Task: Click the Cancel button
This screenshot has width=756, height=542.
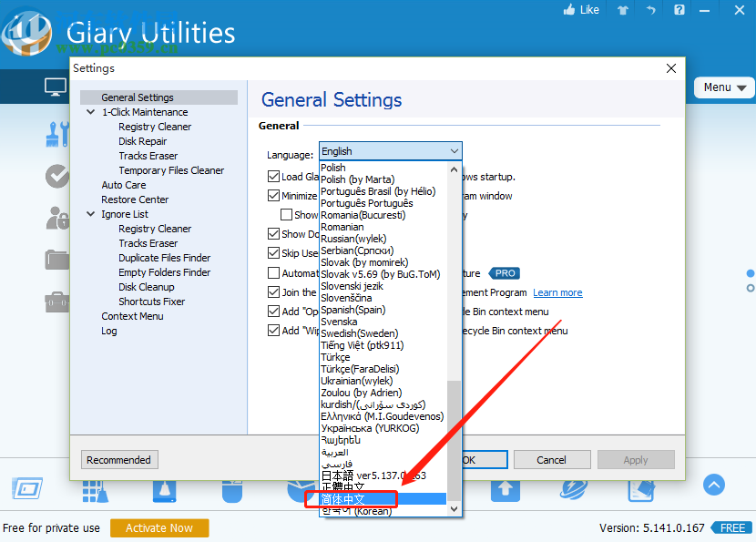Action: (x=552, y=460)
